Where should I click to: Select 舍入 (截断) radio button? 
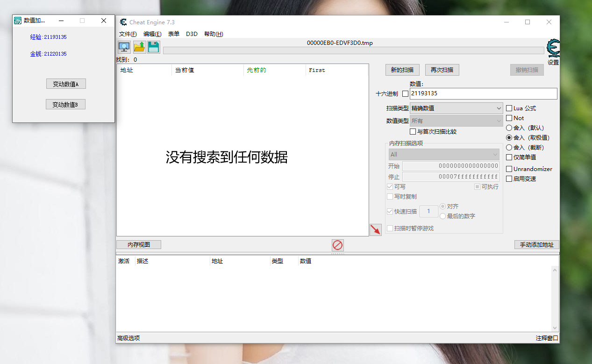point(509,148)
